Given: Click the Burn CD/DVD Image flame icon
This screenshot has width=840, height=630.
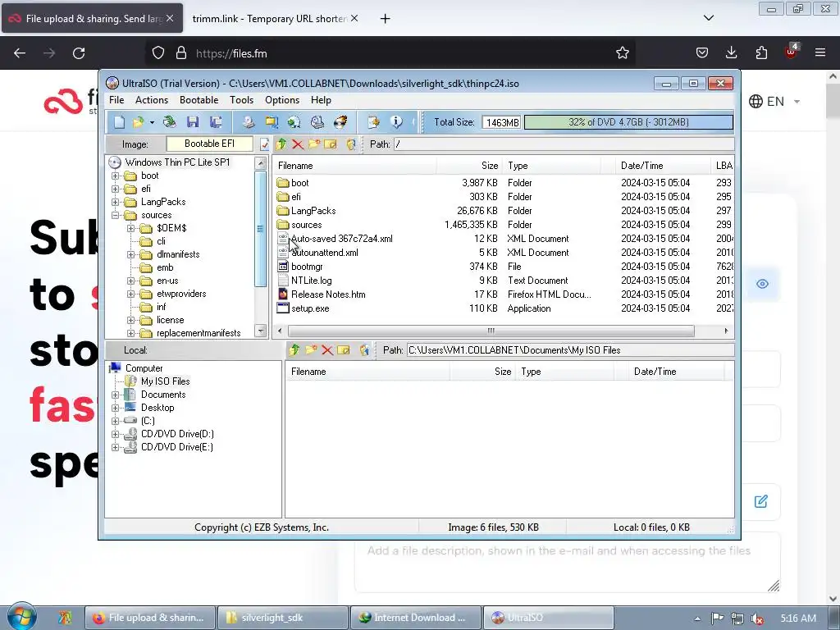Looking at the screenshot, I should click(340, 122).
